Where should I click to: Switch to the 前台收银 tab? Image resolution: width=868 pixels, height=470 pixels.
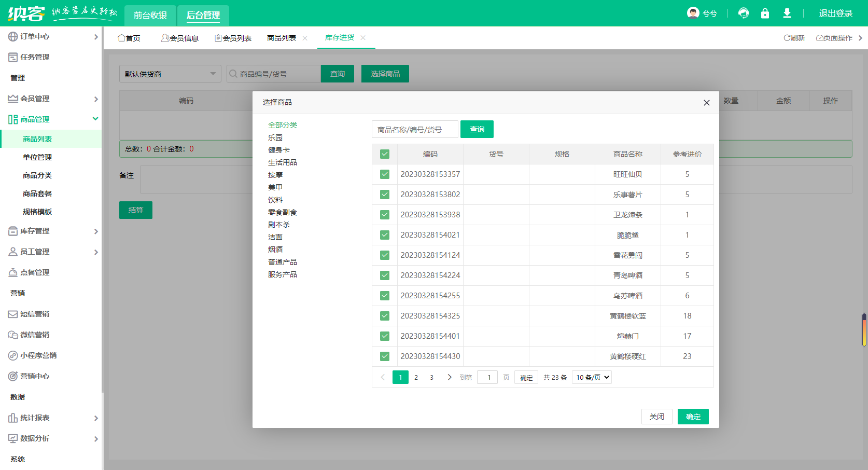(150, 15)
